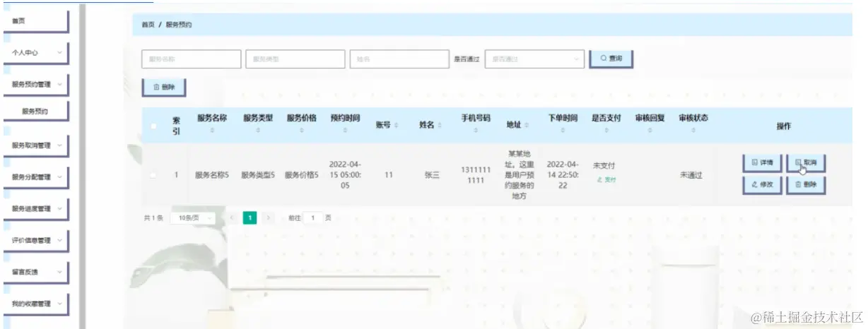Click 删除 in row 1 actions
This screenshot has width=868, height=329.
pos(806,184)
